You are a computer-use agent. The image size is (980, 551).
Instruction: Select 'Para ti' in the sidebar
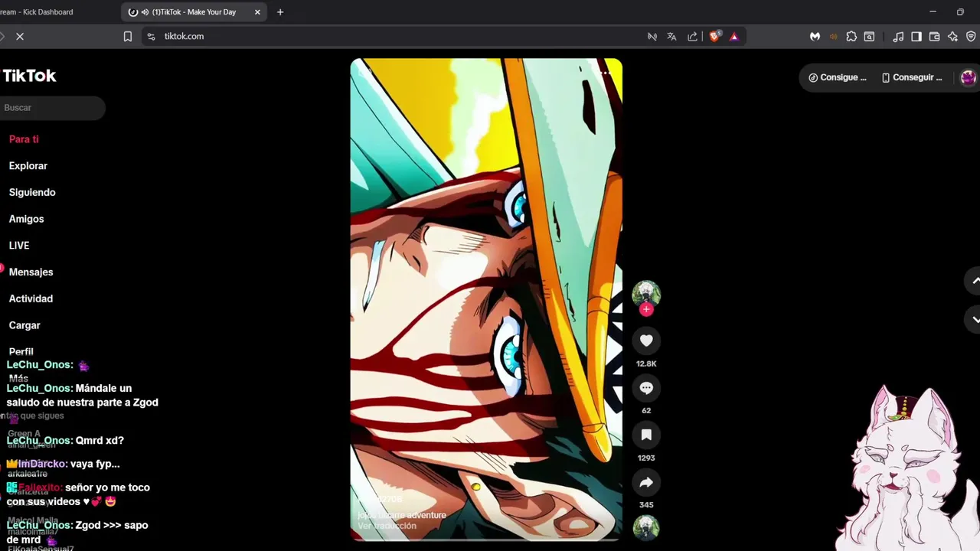24,139
